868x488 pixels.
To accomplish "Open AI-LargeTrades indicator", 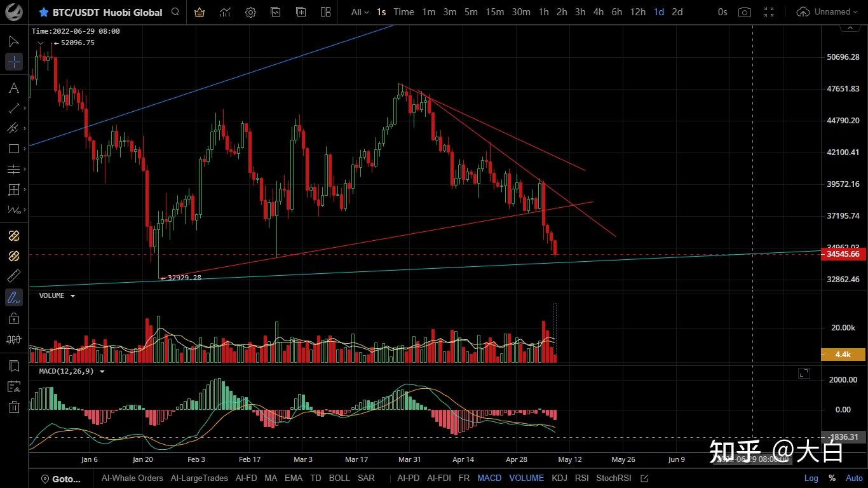I will tap(200, 478).
